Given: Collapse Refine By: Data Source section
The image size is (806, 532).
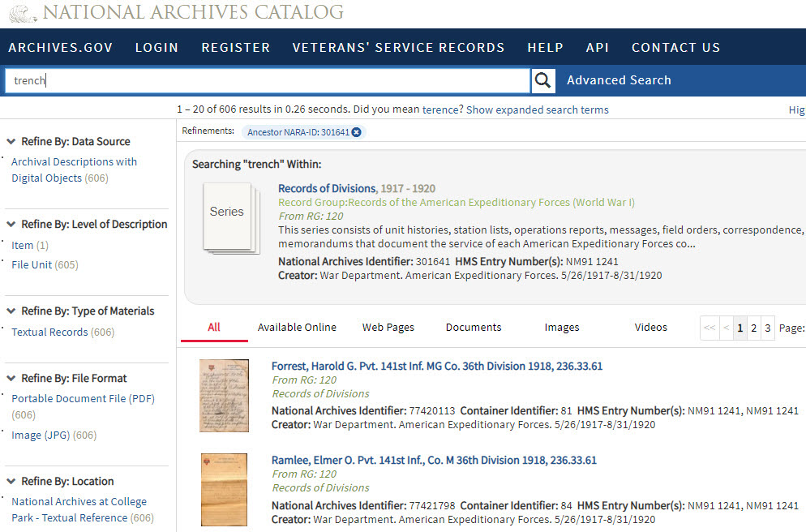Looking at the screenshot, I should pos(11,141).
